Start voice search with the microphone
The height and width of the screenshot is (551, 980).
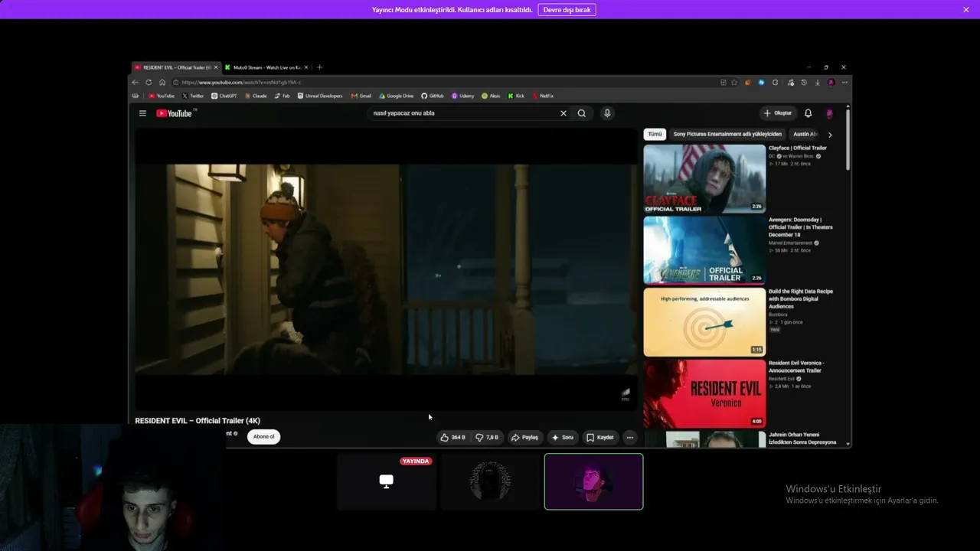coord(607,113)
